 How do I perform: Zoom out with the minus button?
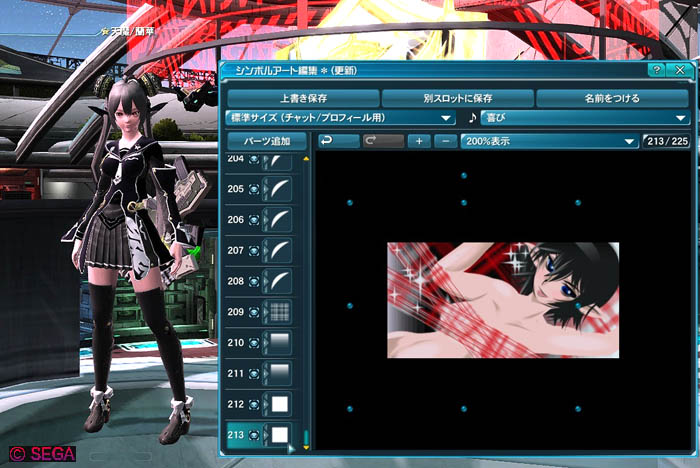click(446, 141)
